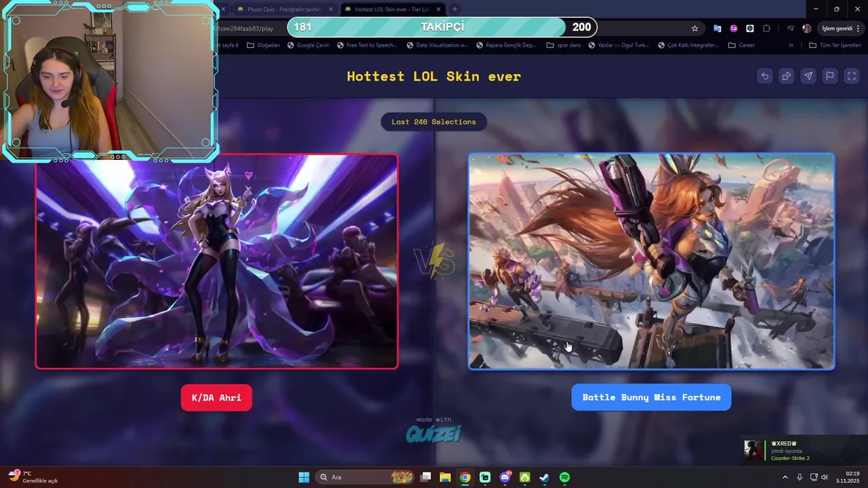Image resolution: width=868 pixels, height=488 pixels.
Task: Open a new browser tab
Action: tap(454, 9)
